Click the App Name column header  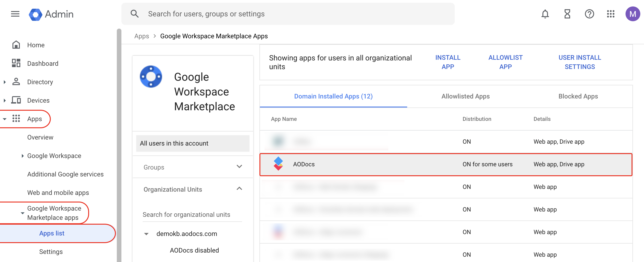(x=284, y=119)
